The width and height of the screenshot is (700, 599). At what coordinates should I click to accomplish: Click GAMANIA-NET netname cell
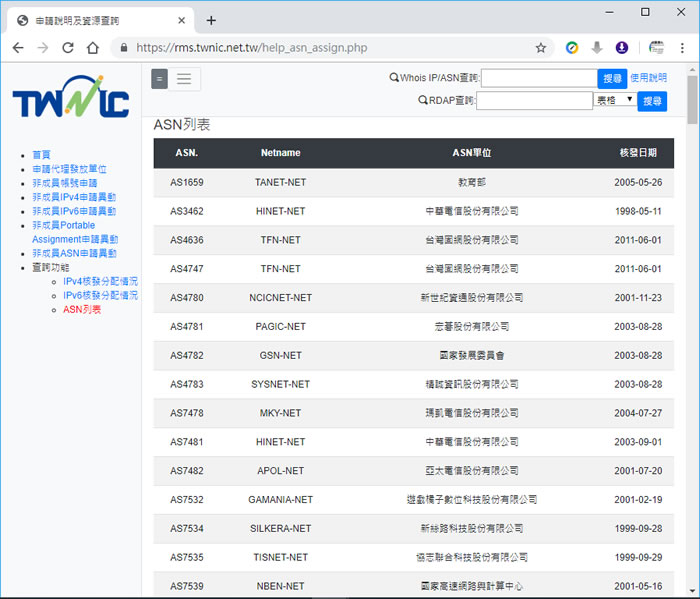pos(280,499)
